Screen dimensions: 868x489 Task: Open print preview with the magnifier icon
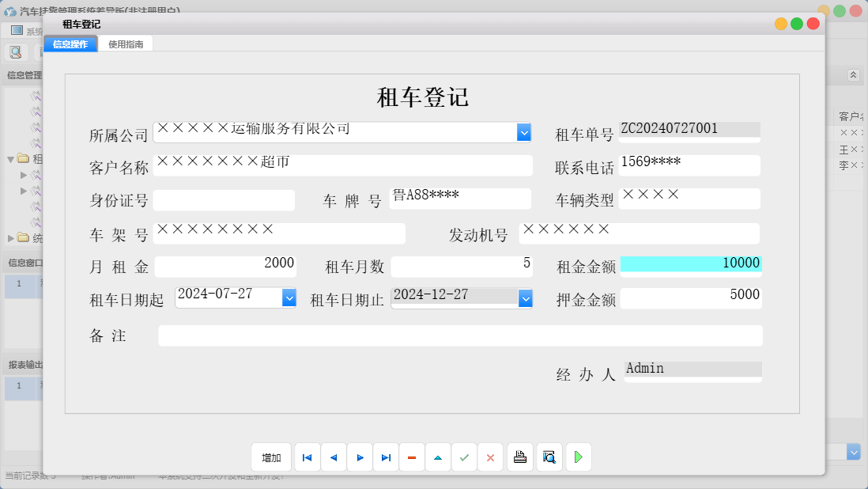(x=549, y=457)
